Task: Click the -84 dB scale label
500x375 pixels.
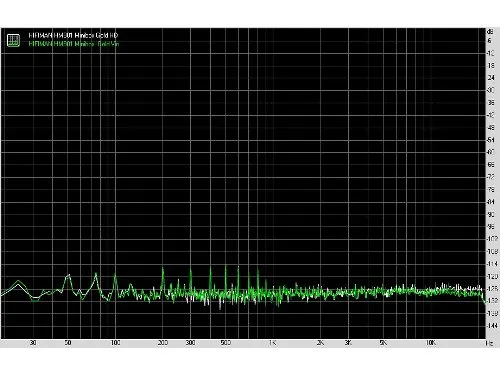Action: (491, 202)
